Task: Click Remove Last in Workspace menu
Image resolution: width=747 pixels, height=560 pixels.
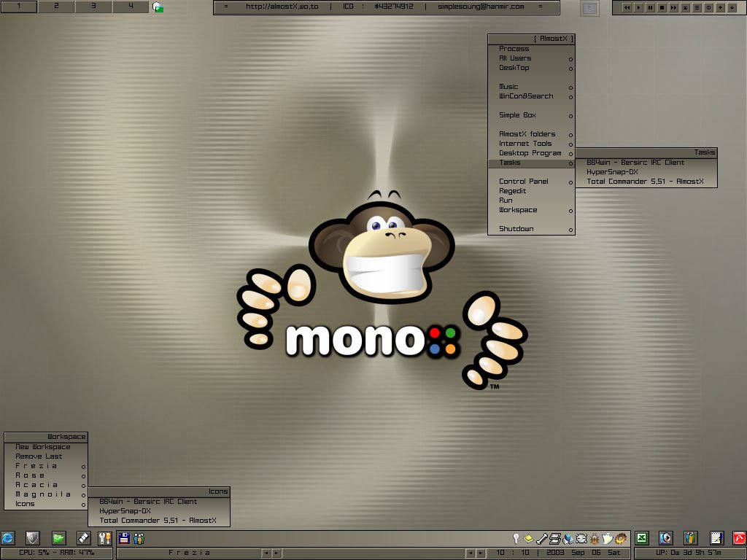Action: pyautogui.click(x=46, y=456)
